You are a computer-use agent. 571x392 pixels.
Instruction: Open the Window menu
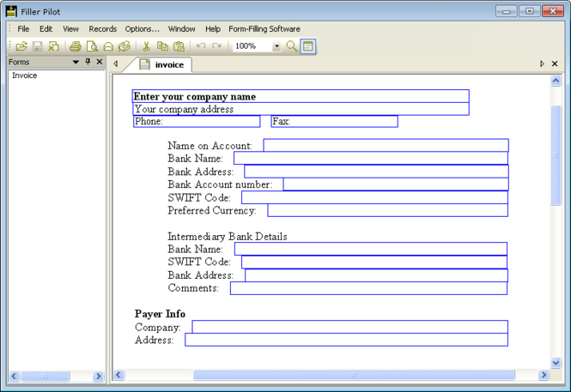[181, 28]
